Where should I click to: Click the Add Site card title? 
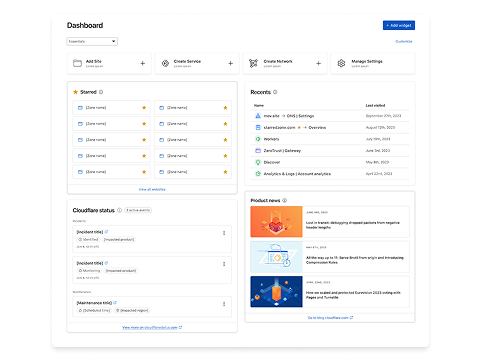(94, 61)
